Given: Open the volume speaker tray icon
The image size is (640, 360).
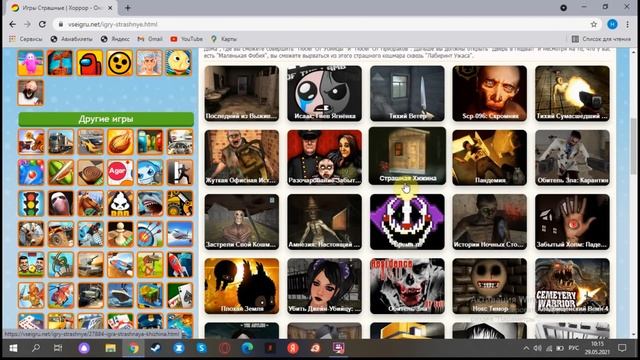Looking at the screenshot, I should click(537, 348).
